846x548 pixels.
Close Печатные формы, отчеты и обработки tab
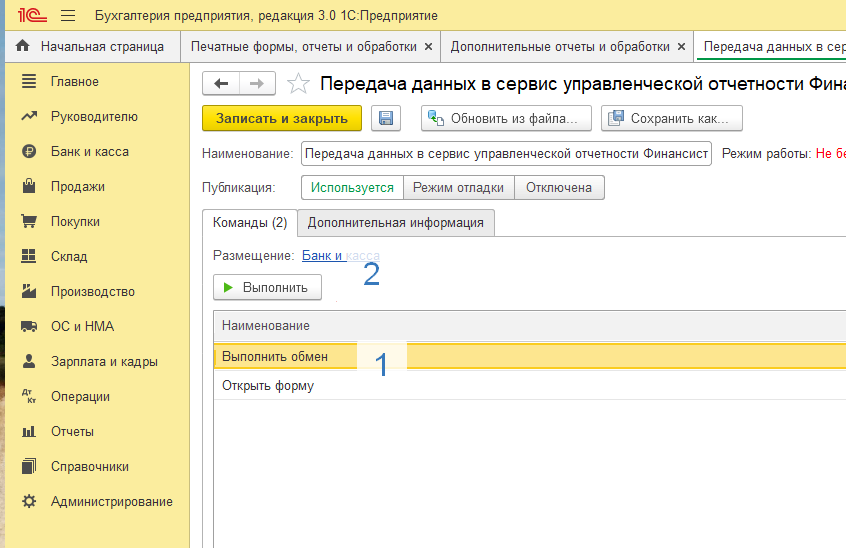429,47
